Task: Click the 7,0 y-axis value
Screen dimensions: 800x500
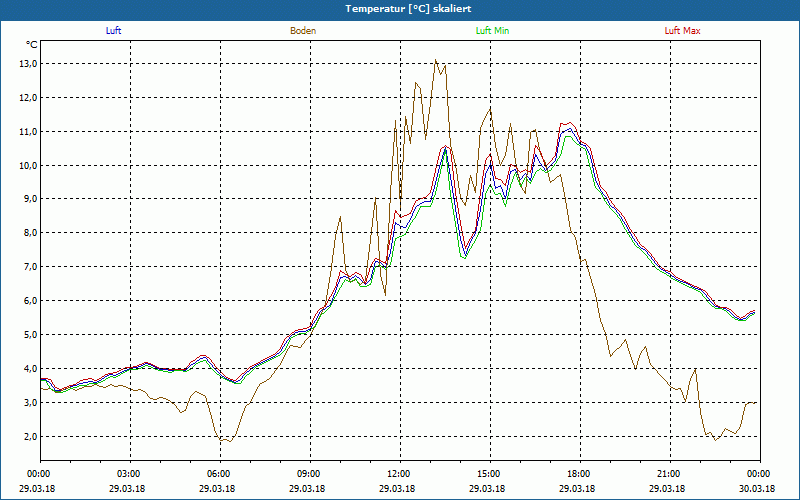Action: click(x=30, y=267)
